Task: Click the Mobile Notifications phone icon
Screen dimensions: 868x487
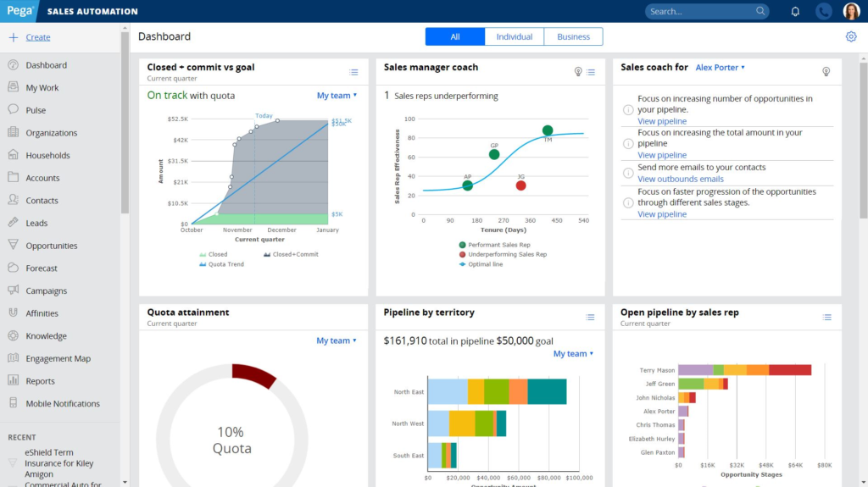Action: point(14,403)
